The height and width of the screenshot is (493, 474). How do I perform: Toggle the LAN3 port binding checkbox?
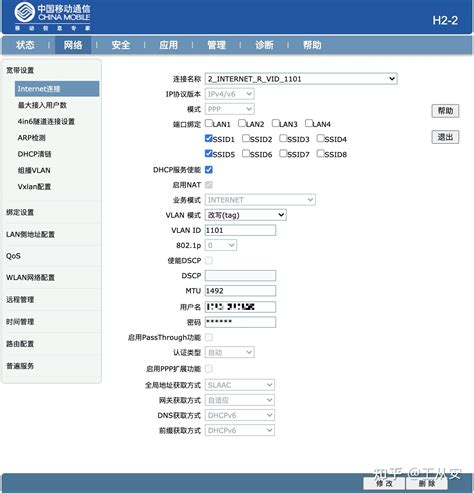point(276,123)
